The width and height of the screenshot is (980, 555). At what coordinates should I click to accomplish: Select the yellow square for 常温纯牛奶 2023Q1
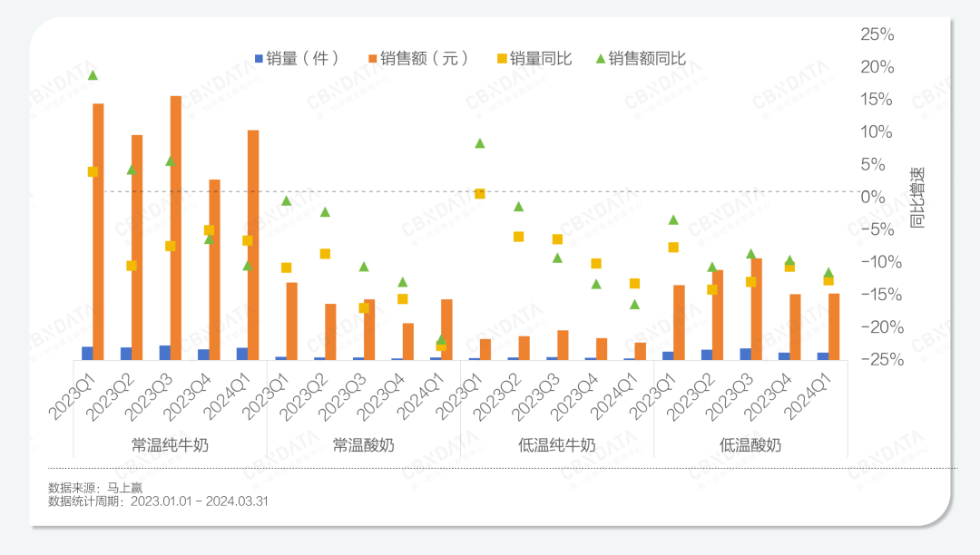point(93,171)
